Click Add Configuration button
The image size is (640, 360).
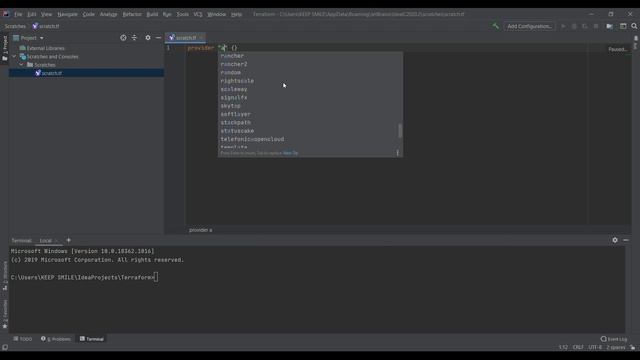[529, 26]
